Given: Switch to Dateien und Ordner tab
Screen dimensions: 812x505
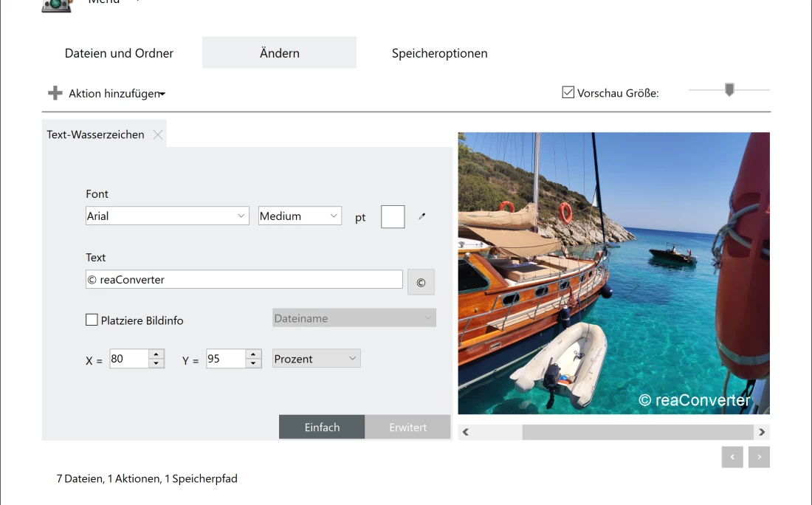Looking at the screenshot, I should coord(119,53).
